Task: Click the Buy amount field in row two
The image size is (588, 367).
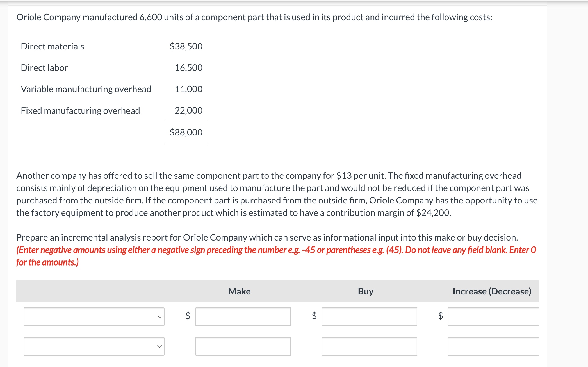Action: click(x=369, y=346)
